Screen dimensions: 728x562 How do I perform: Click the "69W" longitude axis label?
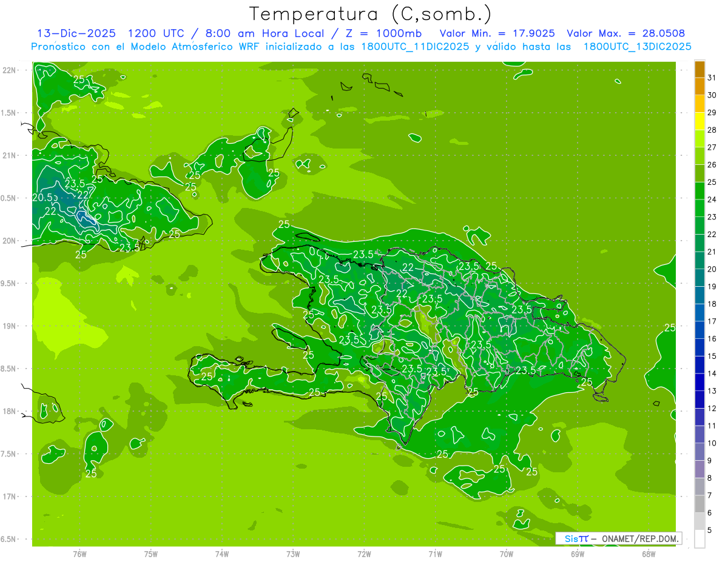578,554
